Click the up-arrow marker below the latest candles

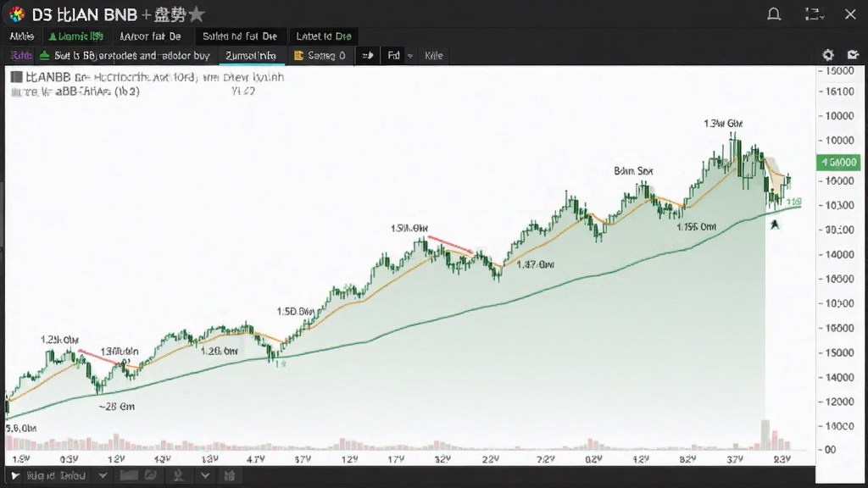click(775, 224)
